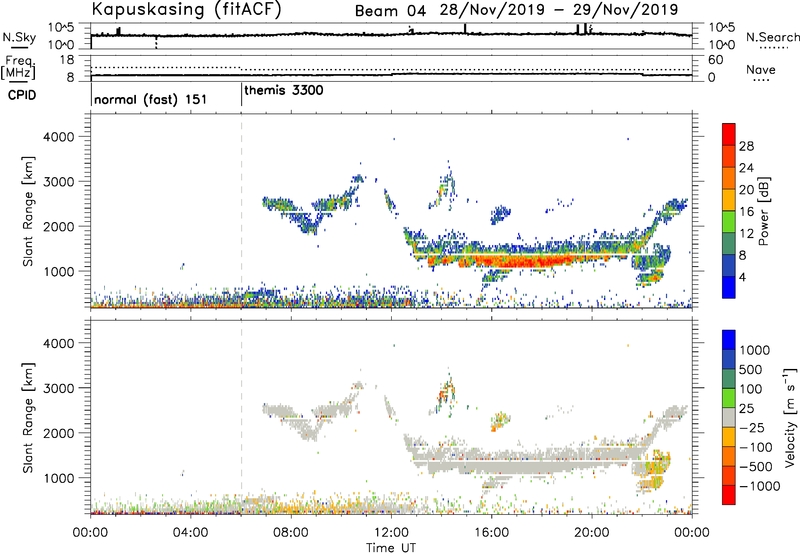Click the 1000 km tick in Velocity panel
Image resolution: width=800 pixels, height=554 pixels.
[59, 479]
